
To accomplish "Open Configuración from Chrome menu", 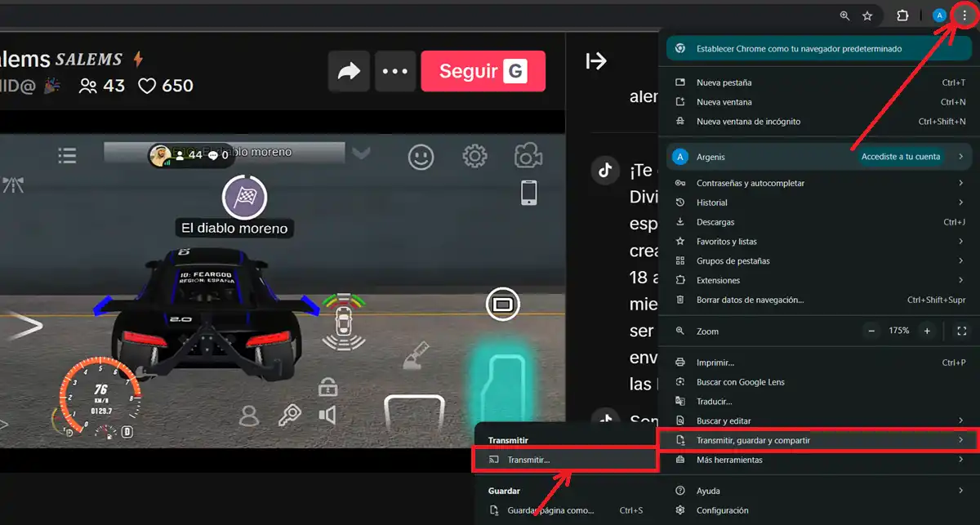I will (821, 510).
